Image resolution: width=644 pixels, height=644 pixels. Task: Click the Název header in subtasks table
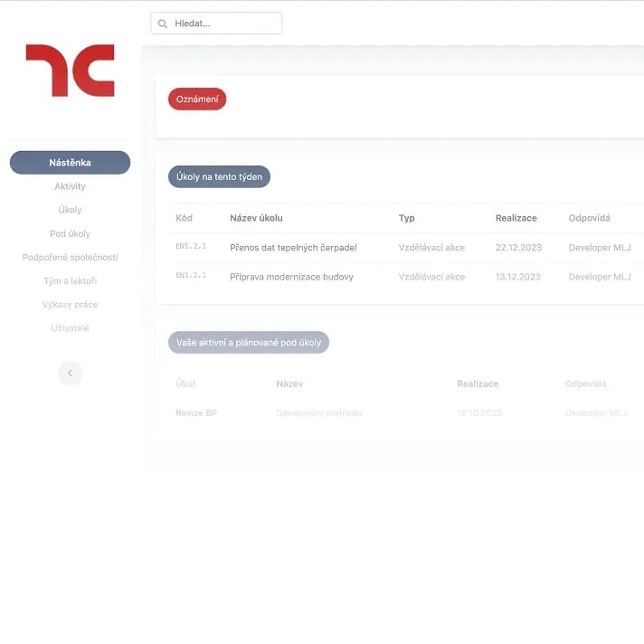289,384
